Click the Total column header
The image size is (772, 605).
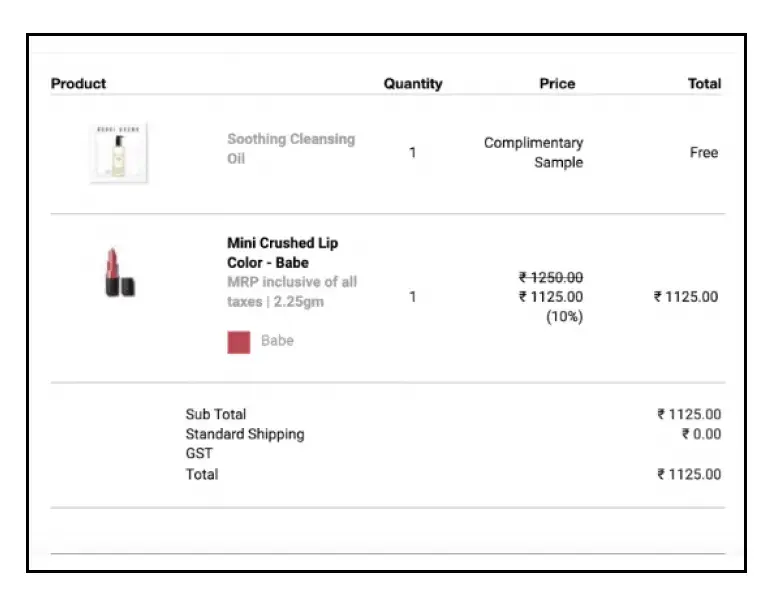click(705, 84)
